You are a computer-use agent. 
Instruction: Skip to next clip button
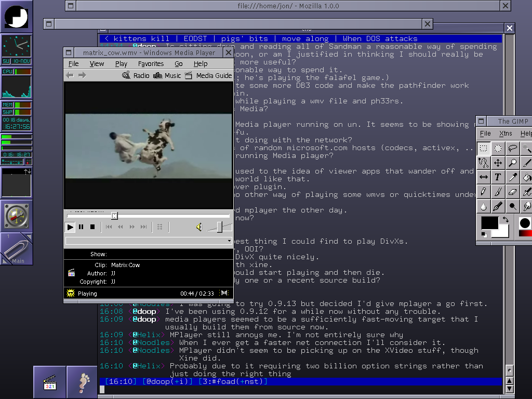pos(144,227)
